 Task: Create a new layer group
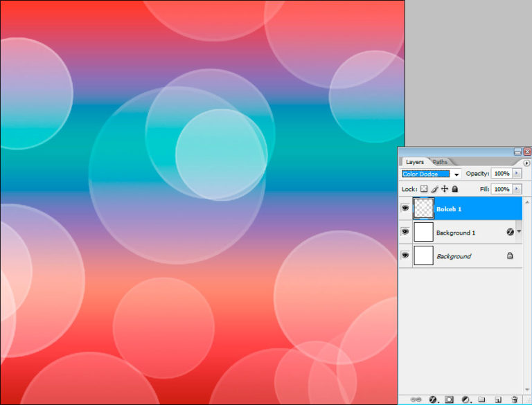pos(481,399)
